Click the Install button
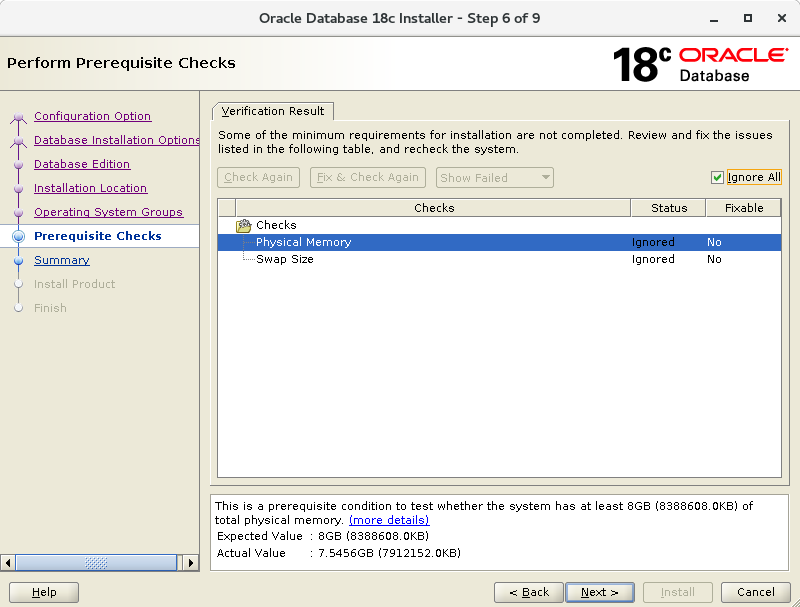This screenshot has width=800, height=607. tap(678, 592)
